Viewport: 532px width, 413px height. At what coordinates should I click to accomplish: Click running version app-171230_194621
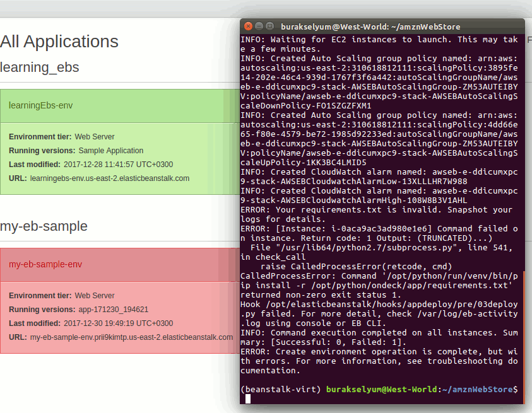(x=113, y=310)
